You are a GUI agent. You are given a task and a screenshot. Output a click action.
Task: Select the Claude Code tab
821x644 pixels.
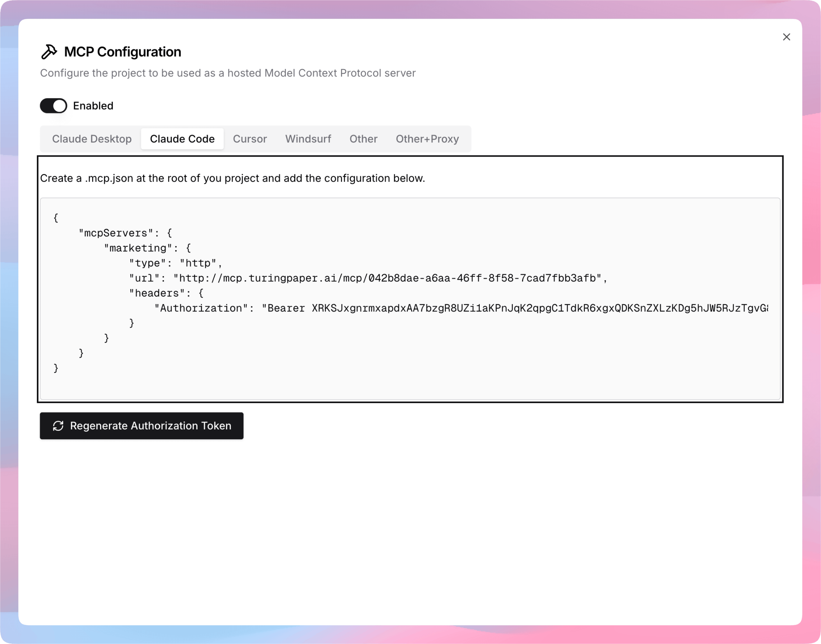[x=182, y=139]
